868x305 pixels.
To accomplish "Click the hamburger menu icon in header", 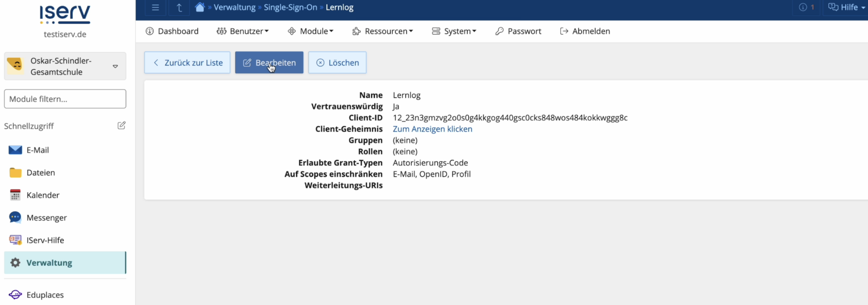I will 155,7.
